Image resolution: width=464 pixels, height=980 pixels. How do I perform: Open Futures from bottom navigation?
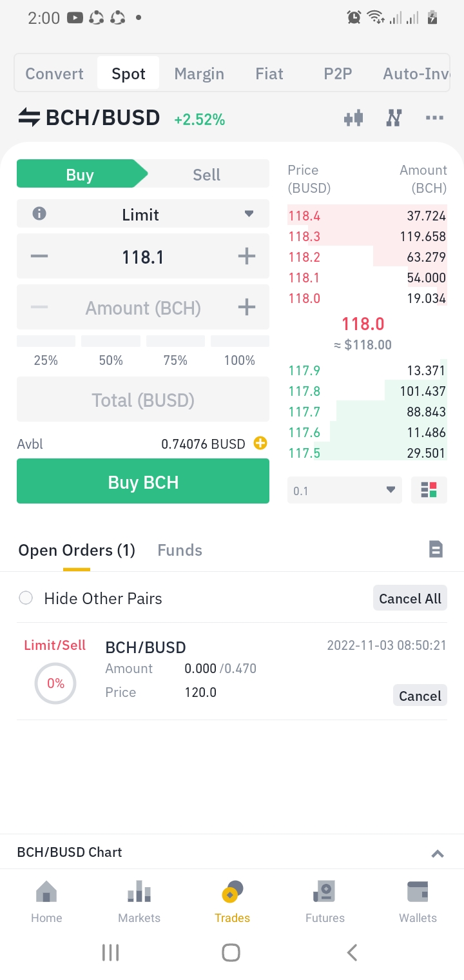(325, 901)
